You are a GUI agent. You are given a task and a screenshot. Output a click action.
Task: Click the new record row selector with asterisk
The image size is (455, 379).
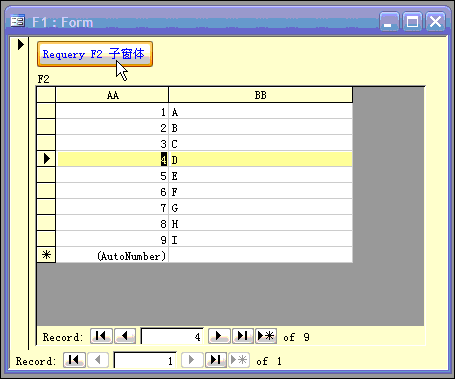[x=46, y=255]
